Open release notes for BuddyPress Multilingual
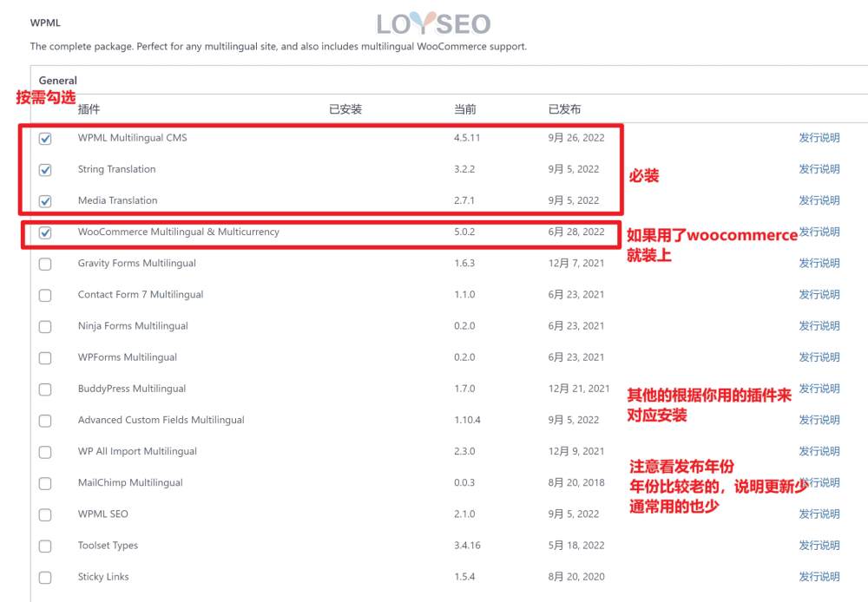 pyautogui.click(x=819, y=389)
